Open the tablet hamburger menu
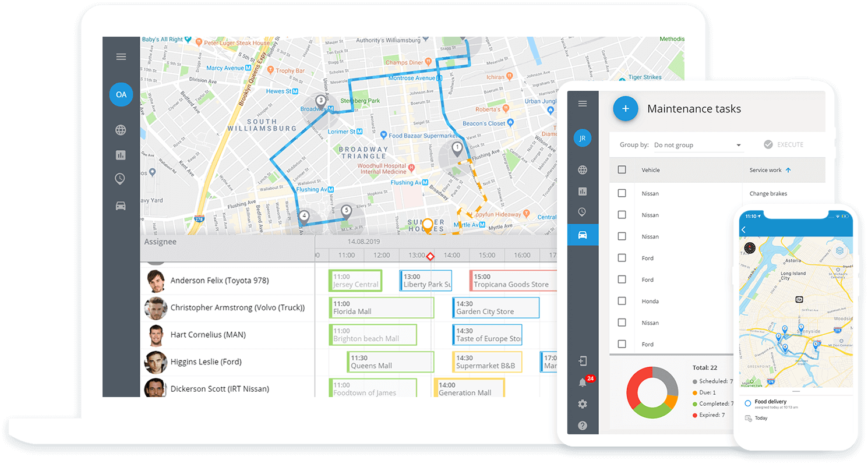868x464 pixels. pos(583,104)
